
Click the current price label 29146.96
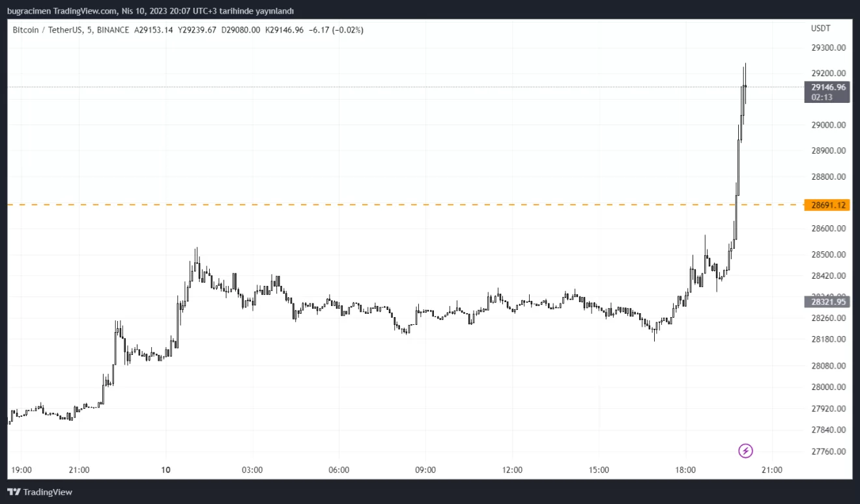(x=828, y=87)
